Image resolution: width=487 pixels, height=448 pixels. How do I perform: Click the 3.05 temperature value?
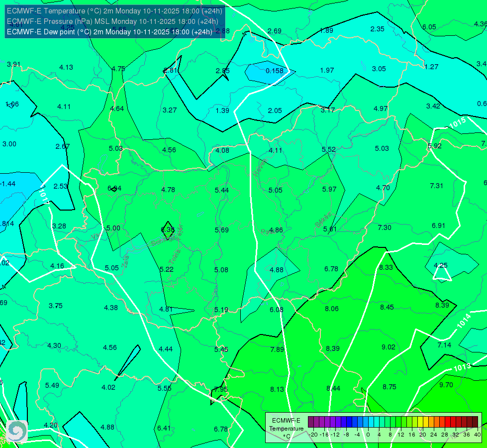379,69
